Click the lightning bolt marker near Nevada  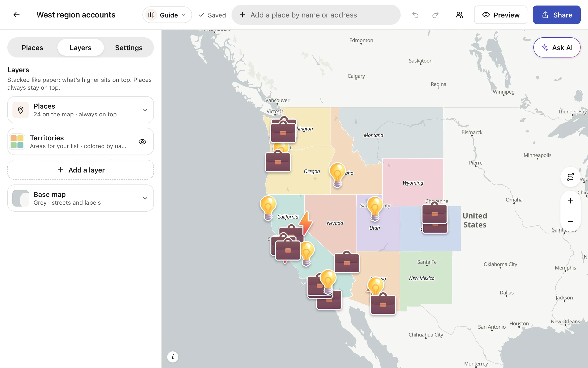click(x=306, y=222)
